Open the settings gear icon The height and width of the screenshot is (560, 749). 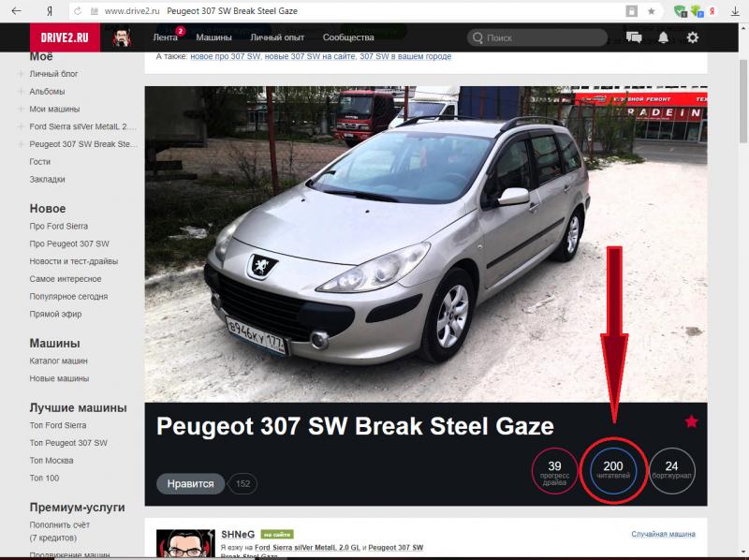click(693, 37)
